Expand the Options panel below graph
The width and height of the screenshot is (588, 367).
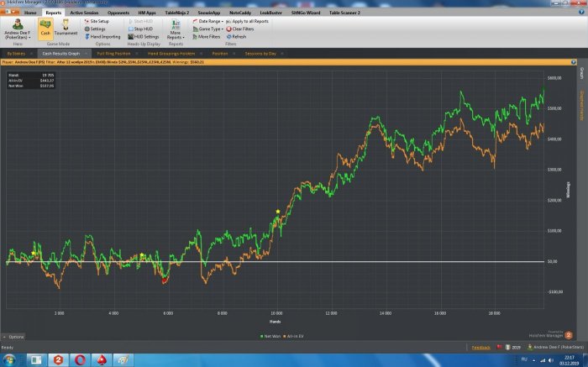[x=14, y=336]
